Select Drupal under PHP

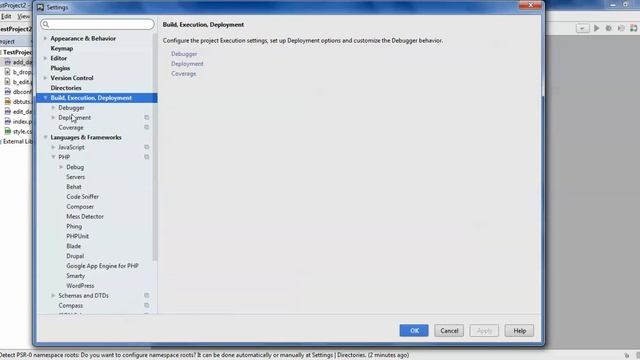point(75,256)
